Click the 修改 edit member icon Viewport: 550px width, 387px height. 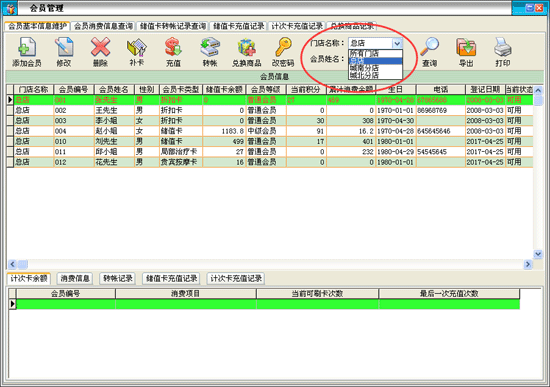click(63, 47)
